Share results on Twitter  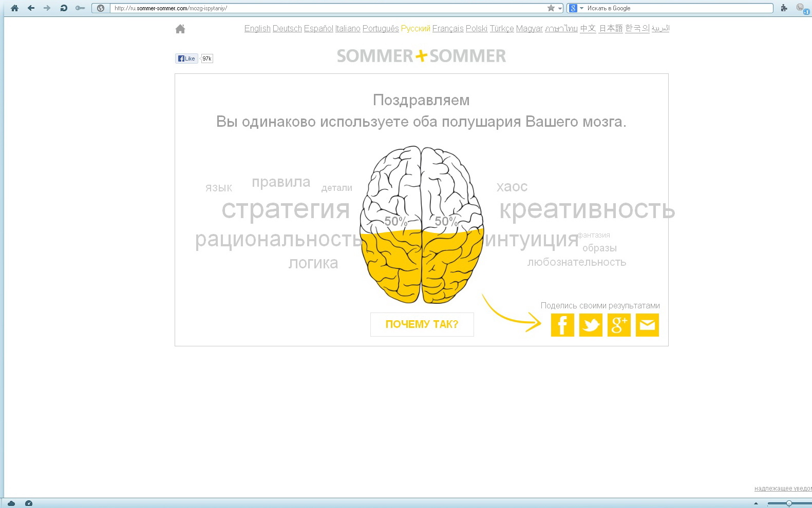pos(591,325)
